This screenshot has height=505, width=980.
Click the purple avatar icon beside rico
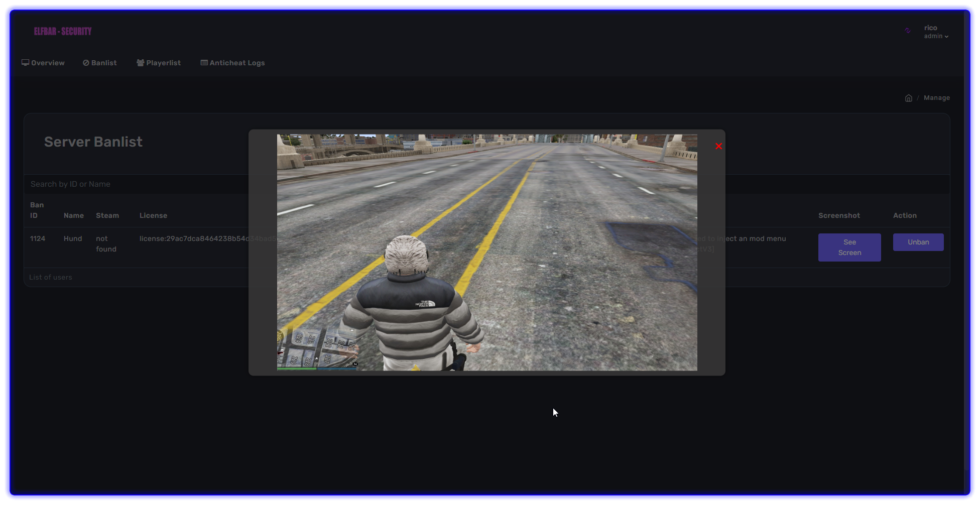(x=908, y=31)
